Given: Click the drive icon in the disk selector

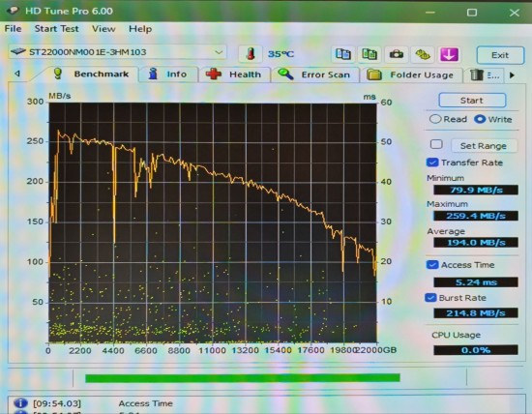Looking at the screenshot, I should coord(17,51).
